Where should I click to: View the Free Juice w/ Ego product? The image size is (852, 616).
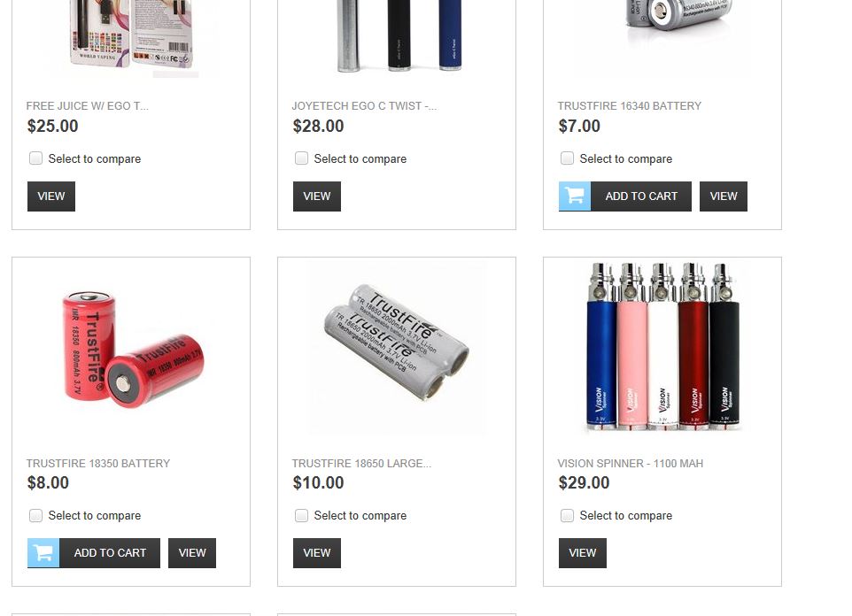[51, 196]
